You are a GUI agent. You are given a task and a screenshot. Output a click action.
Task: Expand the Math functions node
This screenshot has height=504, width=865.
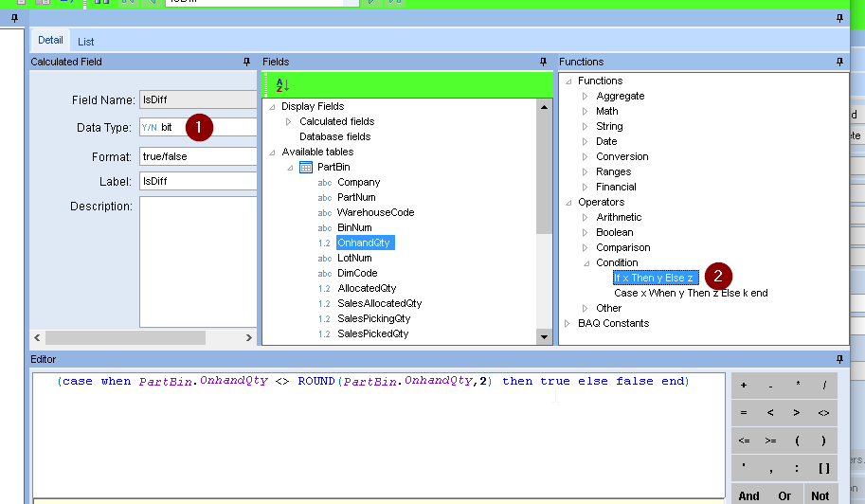click(x=586, y=112)
